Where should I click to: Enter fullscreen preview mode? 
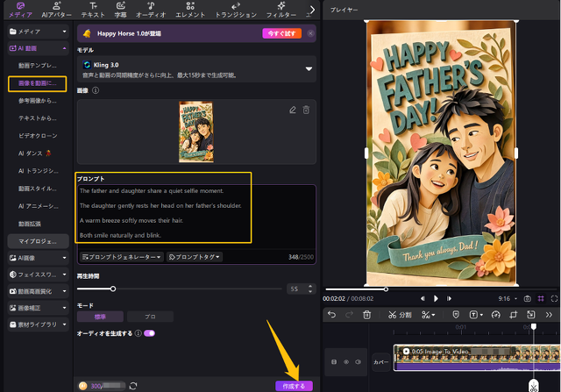[554, 298]
